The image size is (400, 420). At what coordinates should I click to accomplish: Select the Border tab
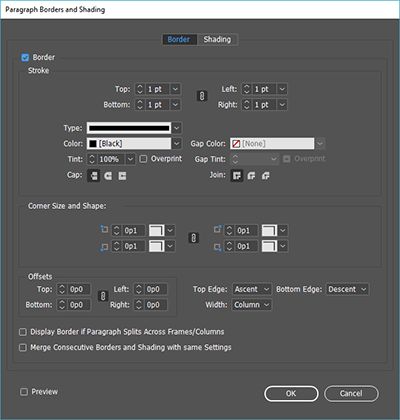tap(179, 39)
